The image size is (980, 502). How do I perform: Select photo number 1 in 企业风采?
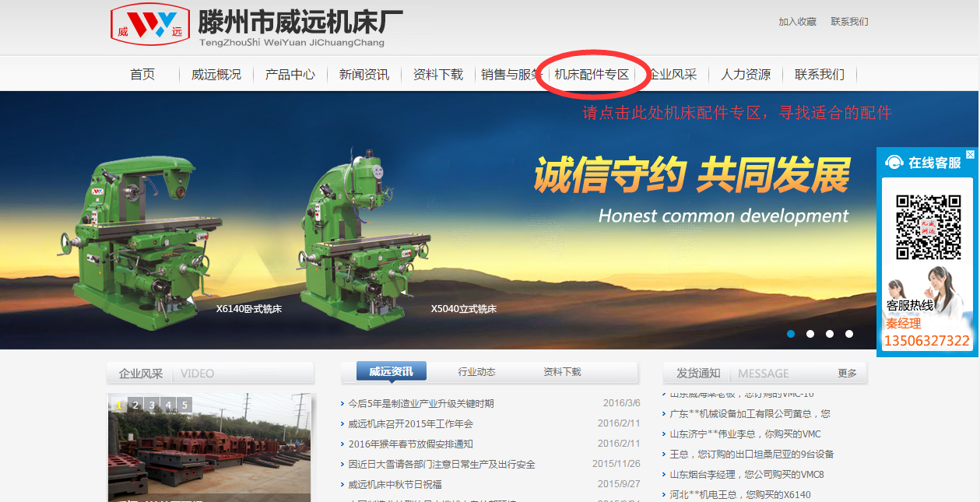click(119, 405)
